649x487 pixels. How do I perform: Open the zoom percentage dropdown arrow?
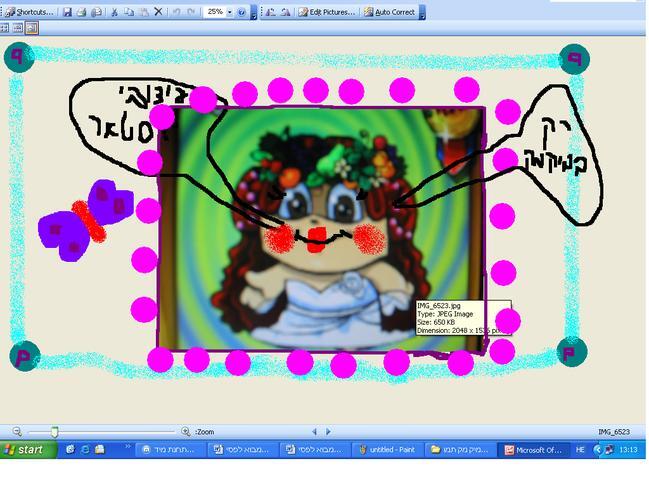pyautogui.click(x=230, y=12)
